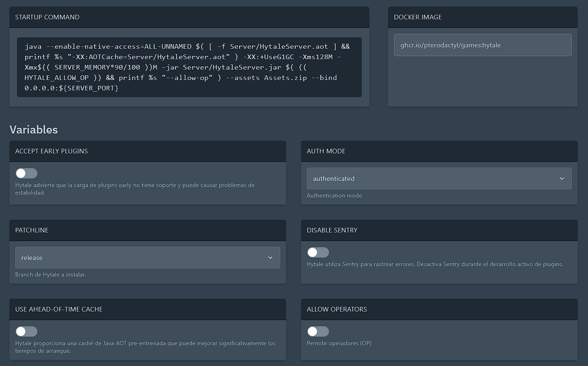
Task: Click the Docker Image panel header
Action: [x=418, y=17]
